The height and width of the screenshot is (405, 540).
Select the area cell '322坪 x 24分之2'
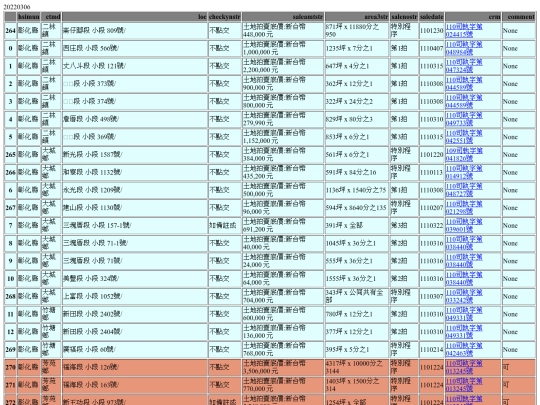tap(357, 101)
